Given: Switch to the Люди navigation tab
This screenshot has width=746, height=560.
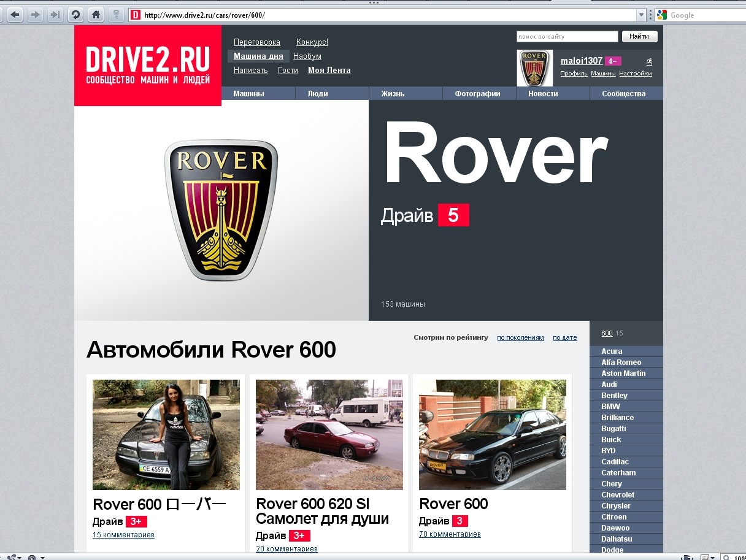Looking at the screenshot, I should (x=332, y=94).
